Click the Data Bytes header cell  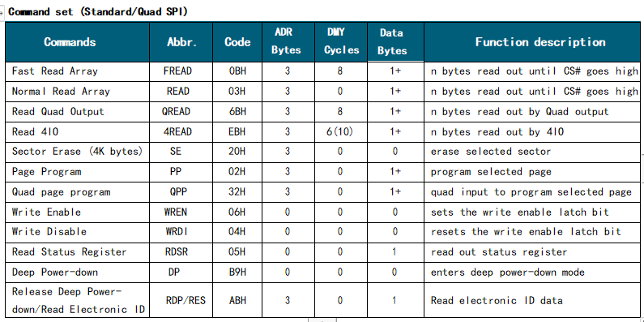coord(395,42)
